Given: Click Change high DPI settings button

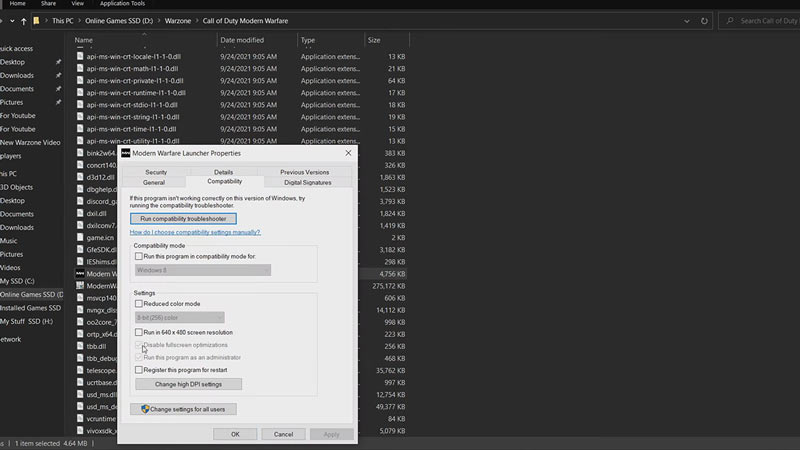Looking at the screenshot, I should pyautogui.click(x=188, y=384).
